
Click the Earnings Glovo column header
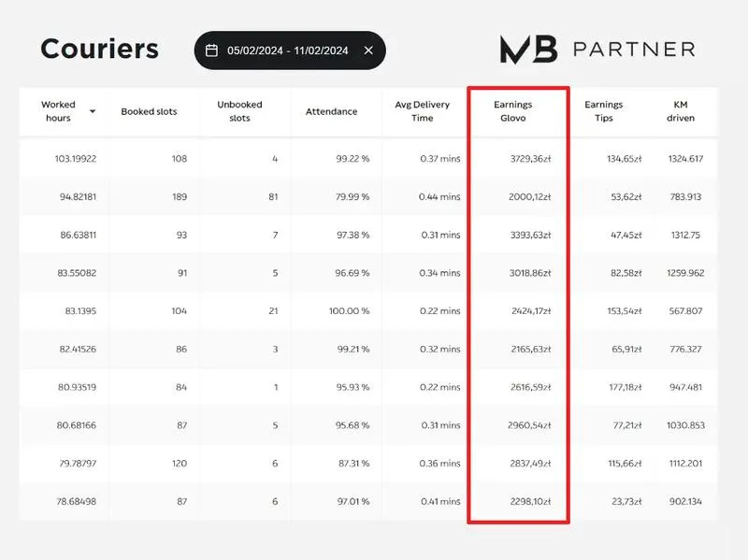coord(513,112)
